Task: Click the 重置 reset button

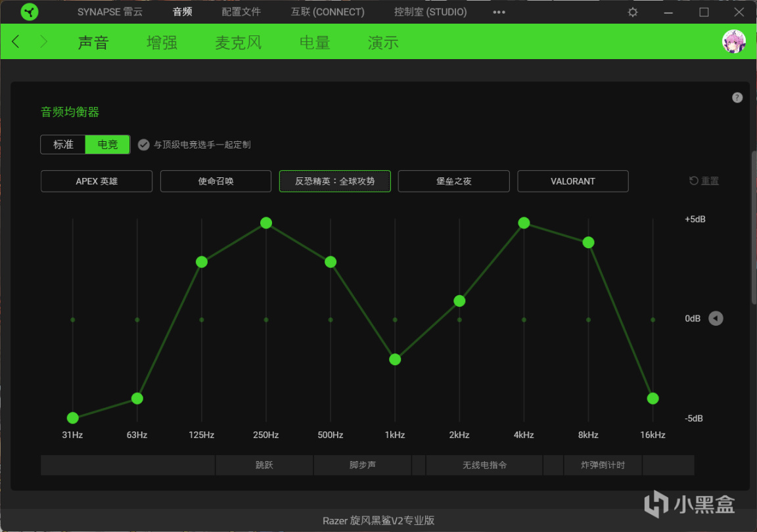Action: click(x=704, y=181)
